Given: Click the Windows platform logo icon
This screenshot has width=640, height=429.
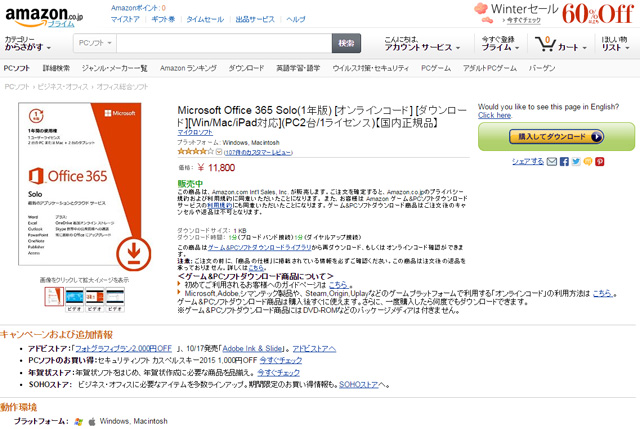Looking at the screenshot, I should [x=79, y=422].
